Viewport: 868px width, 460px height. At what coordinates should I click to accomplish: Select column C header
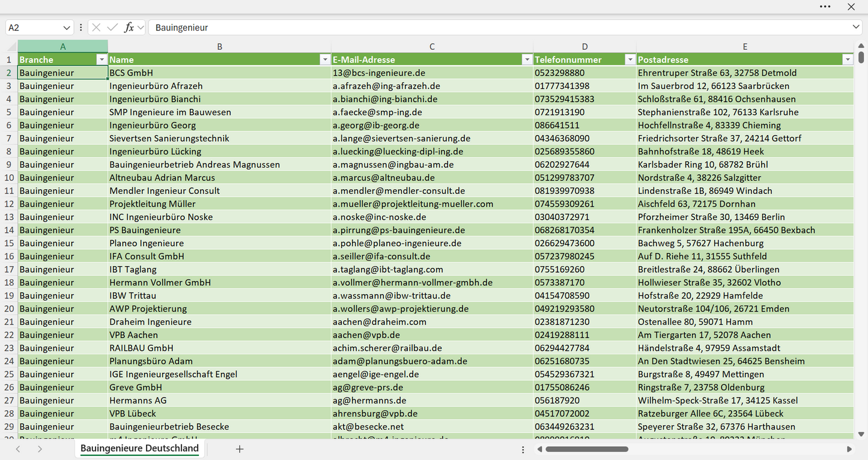pos(432,46)
